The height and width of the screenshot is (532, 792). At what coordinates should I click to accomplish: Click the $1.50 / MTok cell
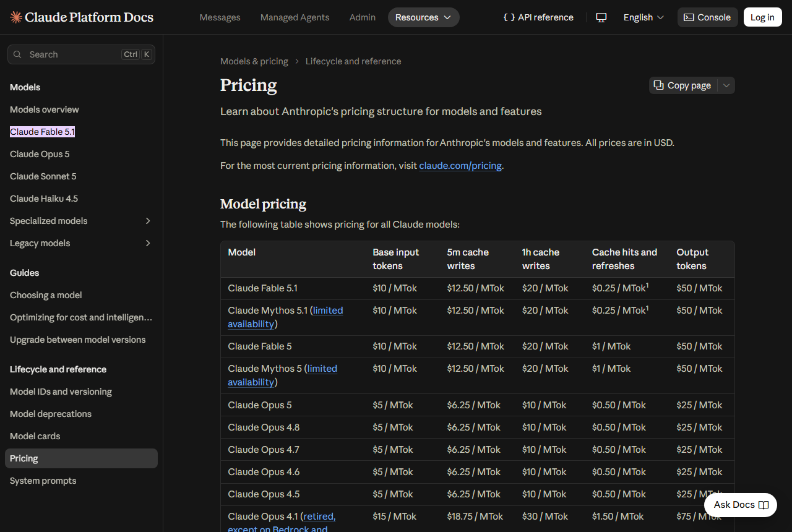click(x=618, y=517)
